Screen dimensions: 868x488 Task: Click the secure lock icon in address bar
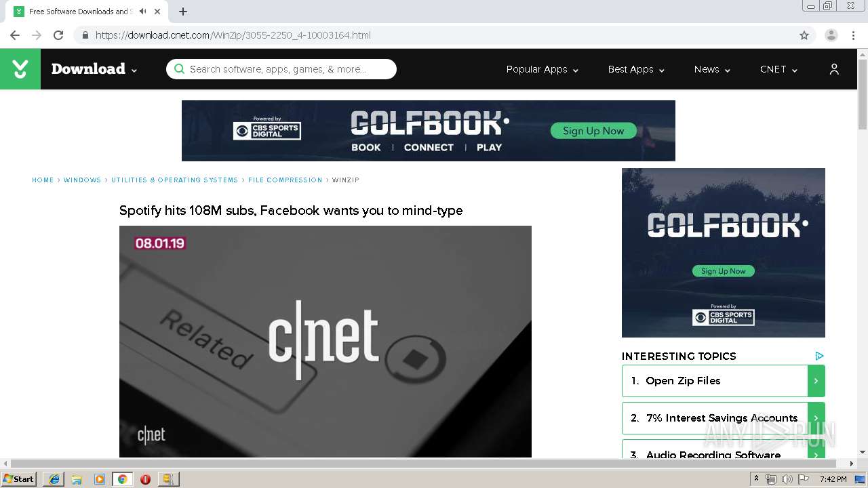click(x=85, y=35)
